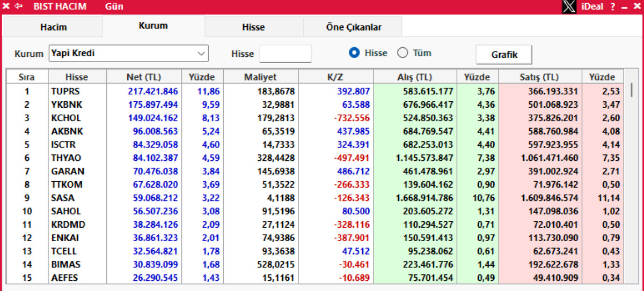The image size is (644, 291).
Task: Sort by the Sıra column header
Action: (27, 77)
